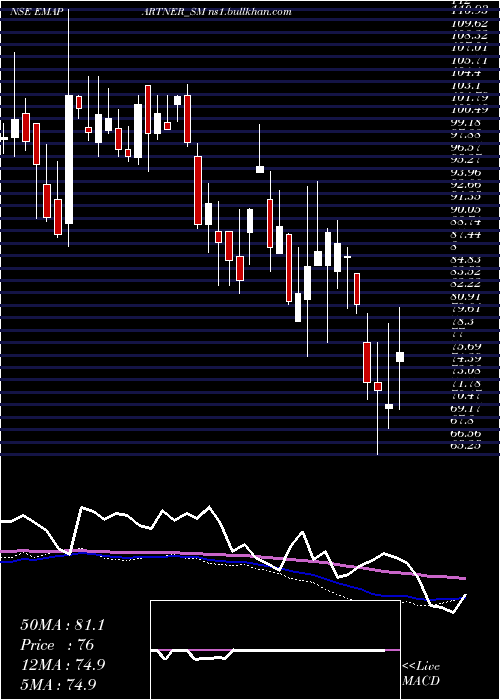
Task: Click the <<Live MACD label
Action: (421, 673)
